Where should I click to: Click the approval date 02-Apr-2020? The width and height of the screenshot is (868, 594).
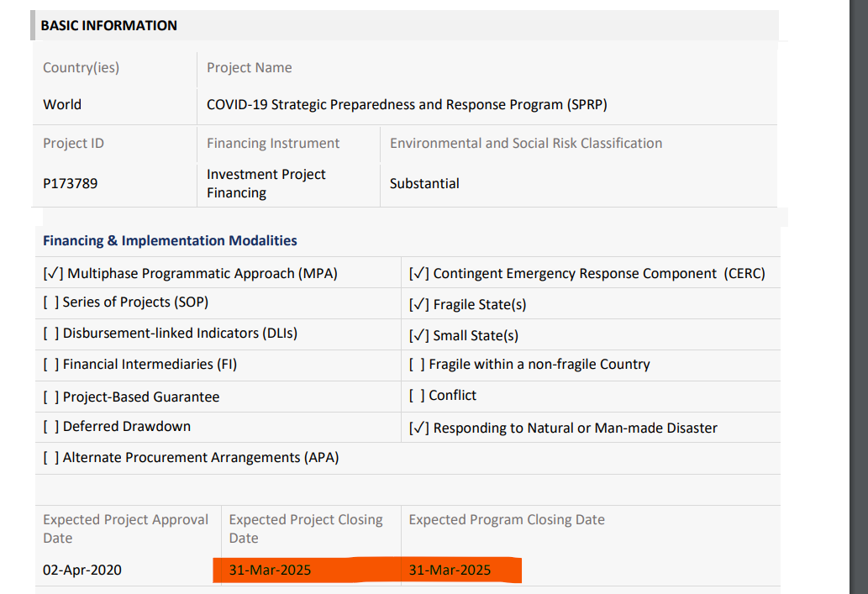tap(82, 570)
